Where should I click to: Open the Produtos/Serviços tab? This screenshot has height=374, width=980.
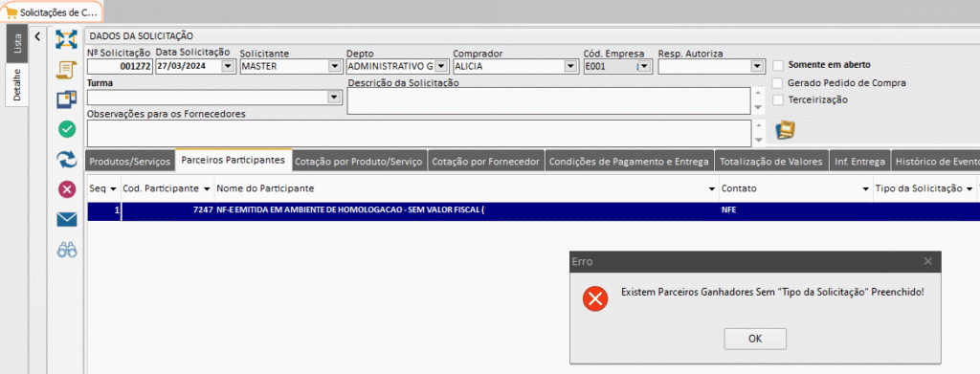(x=129, y=161)
